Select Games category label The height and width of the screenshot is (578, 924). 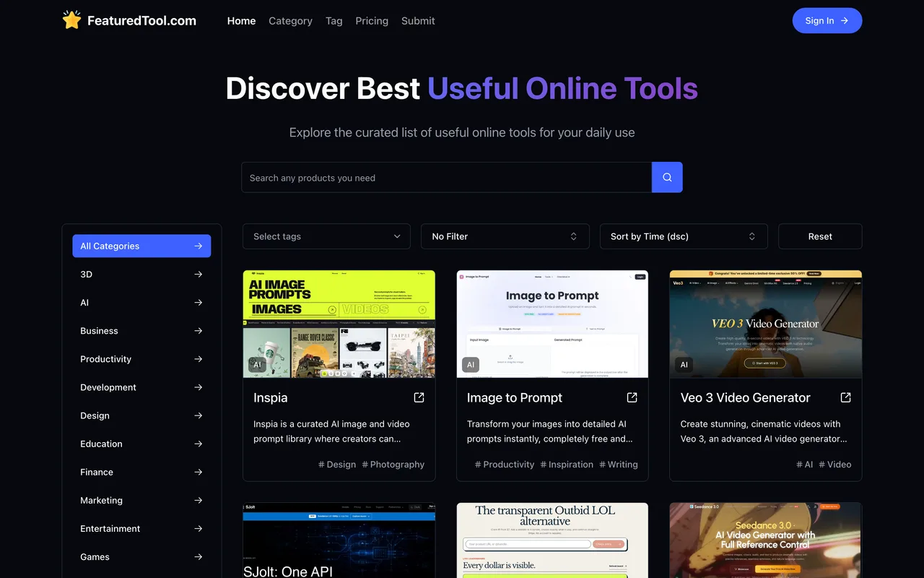point(95,556)
